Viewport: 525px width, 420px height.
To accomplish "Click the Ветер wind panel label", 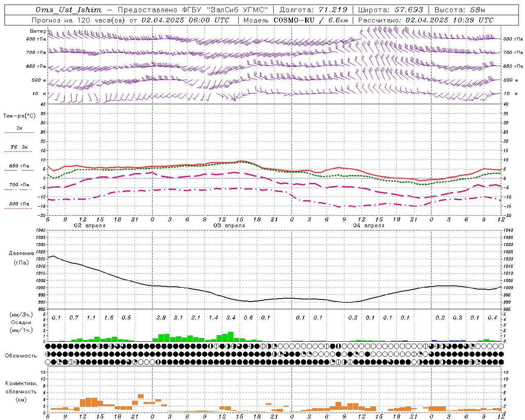I will point(38,31).
